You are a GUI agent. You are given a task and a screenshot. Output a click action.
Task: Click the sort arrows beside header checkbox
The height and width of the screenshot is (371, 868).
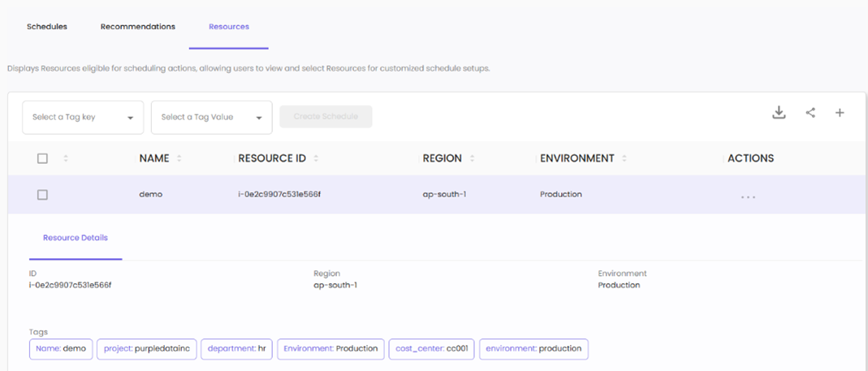[x=66, y=158]
